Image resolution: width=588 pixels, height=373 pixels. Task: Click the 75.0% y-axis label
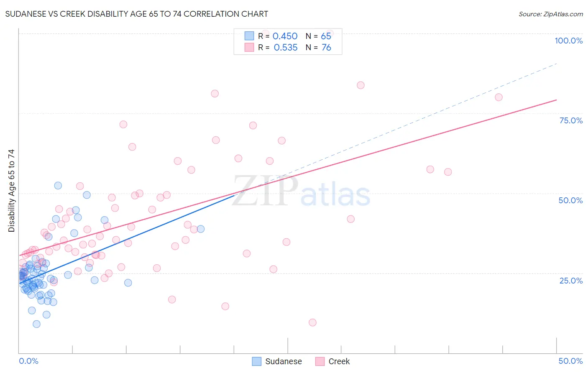click(571, 120)
